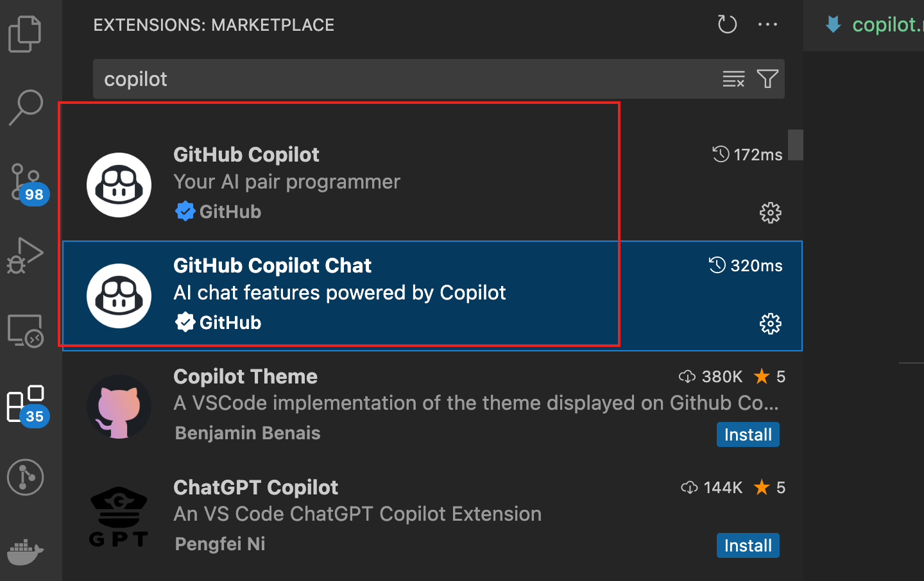Open the extensions filter dropdown
Image resolution: width=924 pixels, height=581 pixels.
(767, 79)
